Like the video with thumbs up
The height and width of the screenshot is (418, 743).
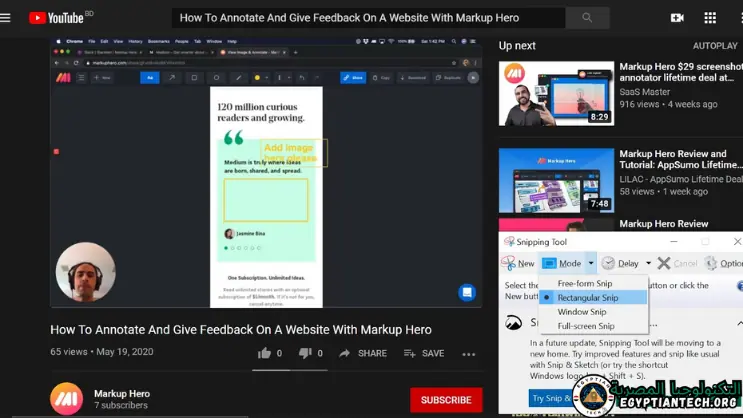pyautogui.click(x=265, y=353)
